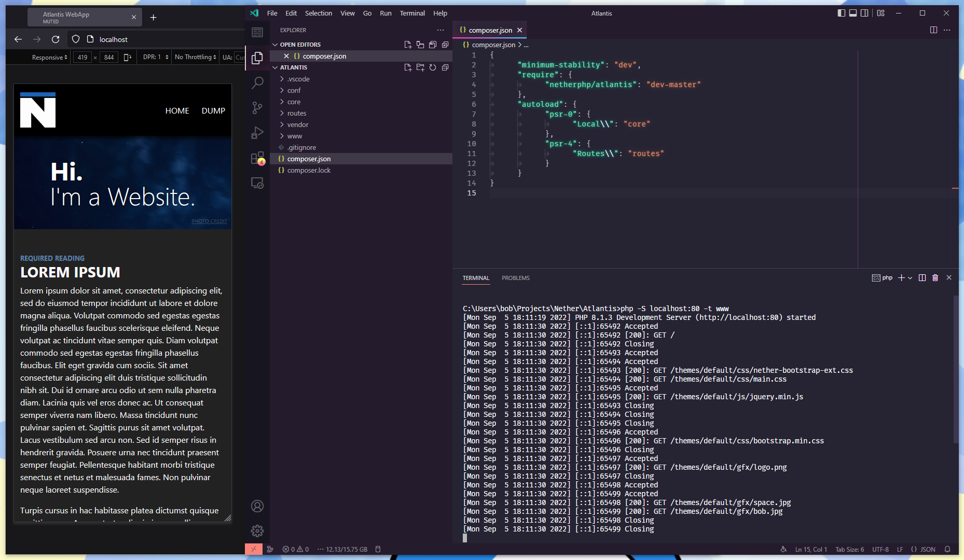Reload the browser page
The width and height of the screenshot is (964, 560).
(56, 39)
